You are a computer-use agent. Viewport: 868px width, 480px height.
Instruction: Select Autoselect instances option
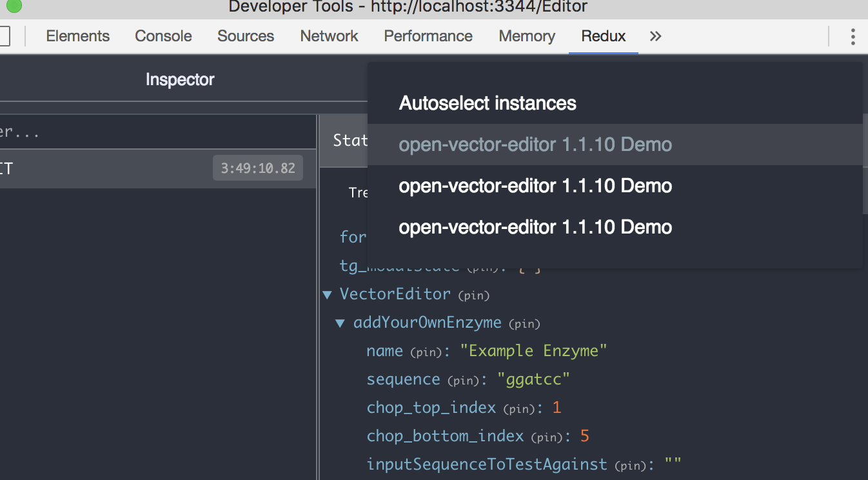click(615, 103)
